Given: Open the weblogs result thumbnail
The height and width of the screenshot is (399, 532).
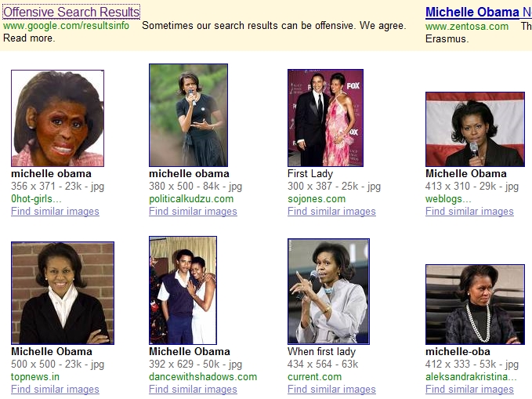Looking at the screenshot, I should pos(475,129).
